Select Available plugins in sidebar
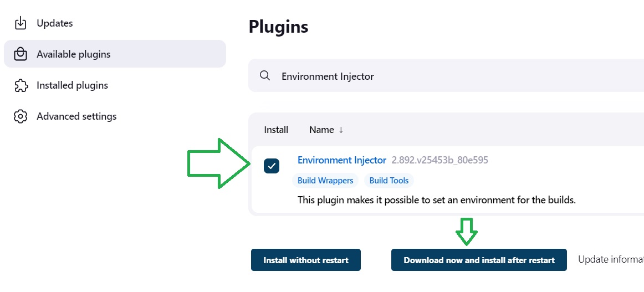 coord(115,54)
